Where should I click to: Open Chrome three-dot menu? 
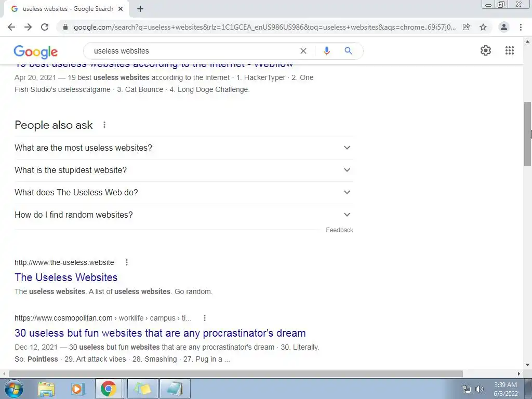(521, 27)
